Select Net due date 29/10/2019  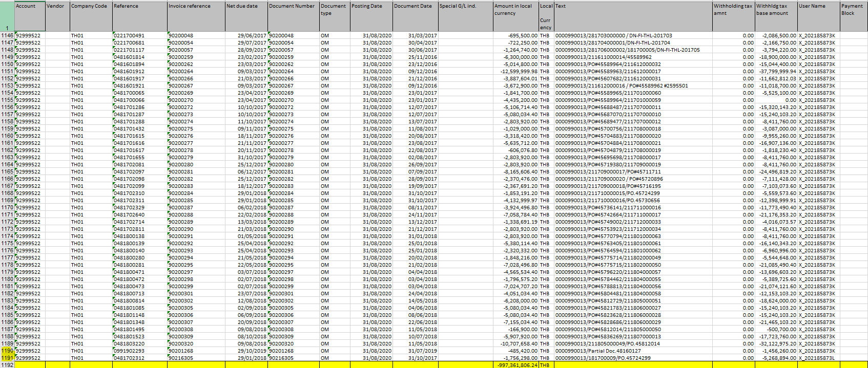(246, 351)
